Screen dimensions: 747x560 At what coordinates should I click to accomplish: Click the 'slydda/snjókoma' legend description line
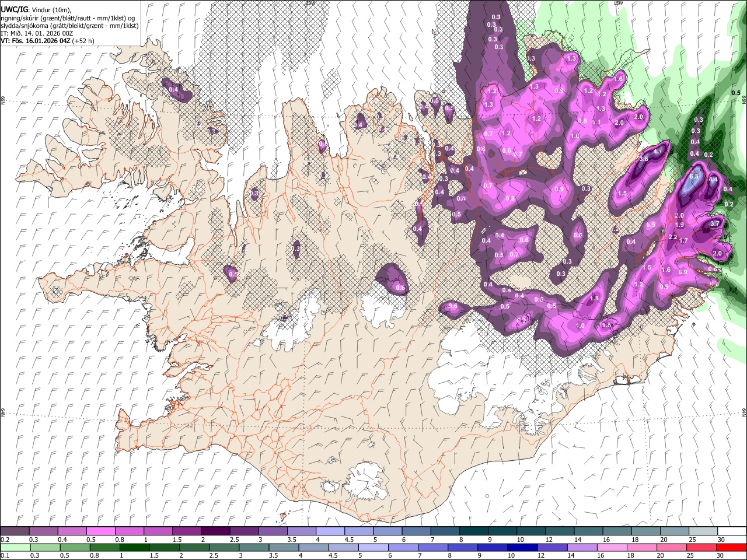pos(69,26)
